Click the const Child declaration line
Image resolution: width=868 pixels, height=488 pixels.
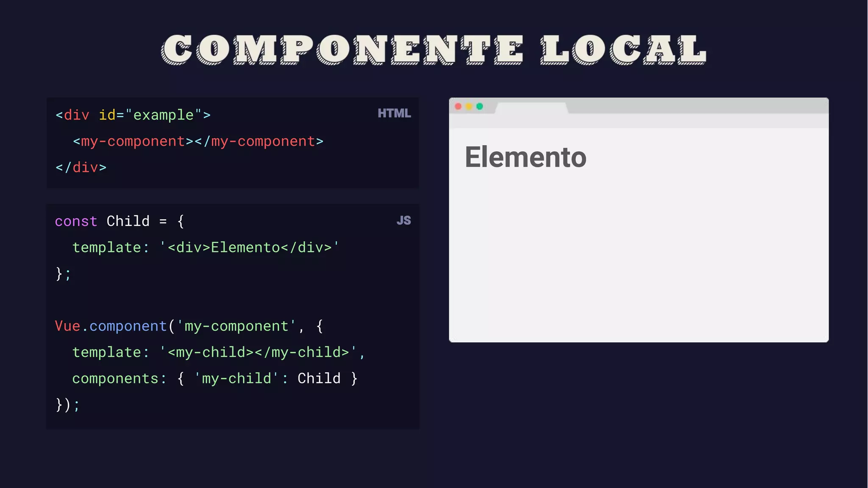pyautogui.click(x=119, y=221)
